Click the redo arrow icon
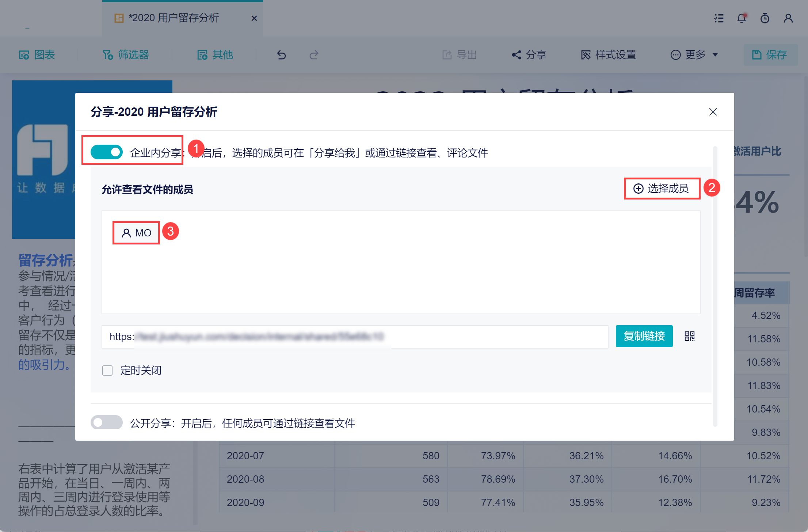This screenshot has width=808, height=532. (314, 55)
